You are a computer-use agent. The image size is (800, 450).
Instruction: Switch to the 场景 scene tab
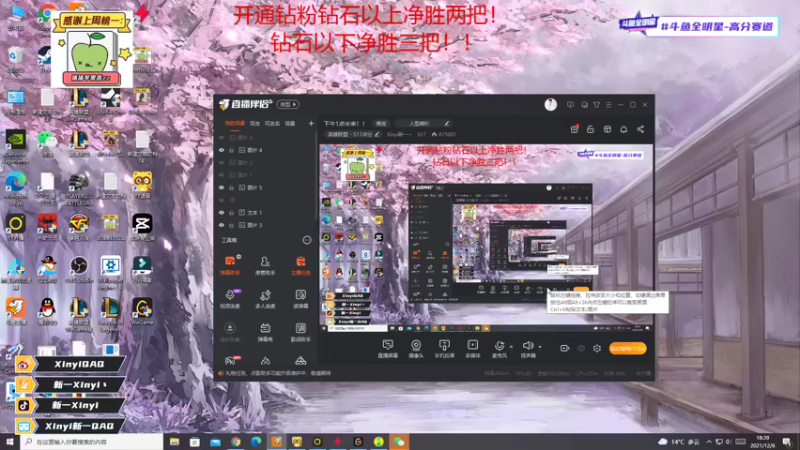[290, 123]
